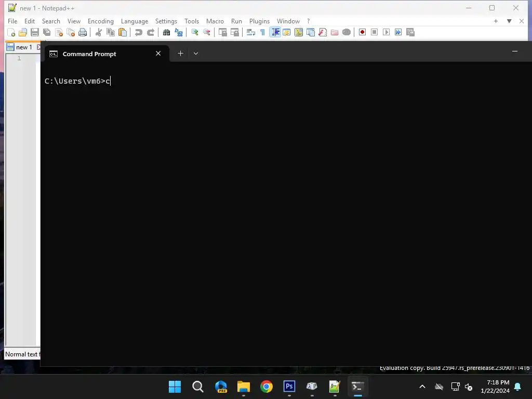Open the ? help menu in Notepad++
The width and height of the screenshot is (532, 399).
coord(309,21)
